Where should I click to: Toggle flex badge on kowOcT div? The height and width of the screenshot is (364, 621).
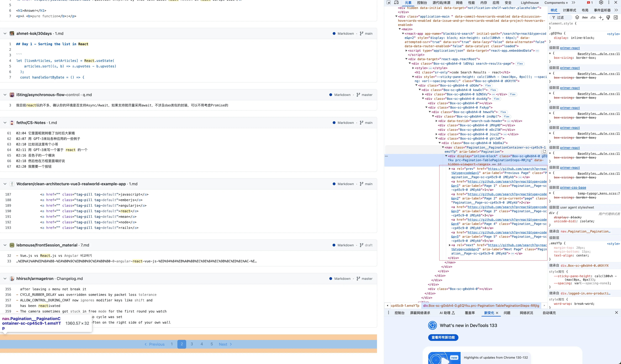click(x=493, y=90)
